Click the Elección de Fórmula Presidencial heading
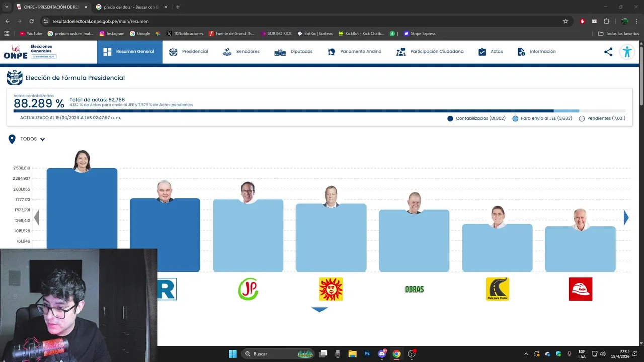 click(75, 78)
